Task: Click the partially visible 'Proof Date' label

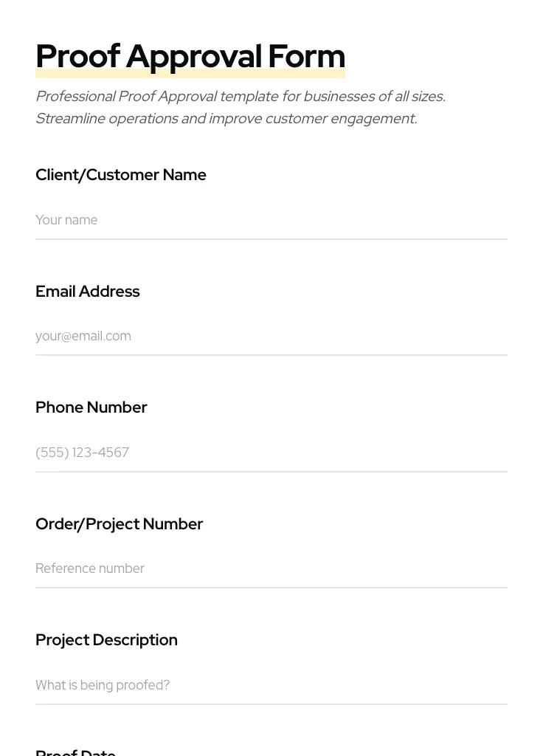Action: 76,752
